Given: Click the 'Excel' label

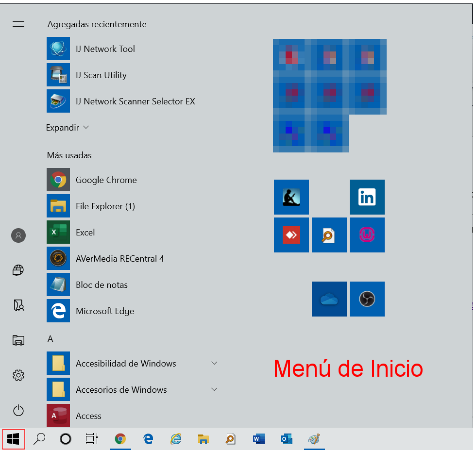Looking at the screenshot, I should click(x=85, y=233).
